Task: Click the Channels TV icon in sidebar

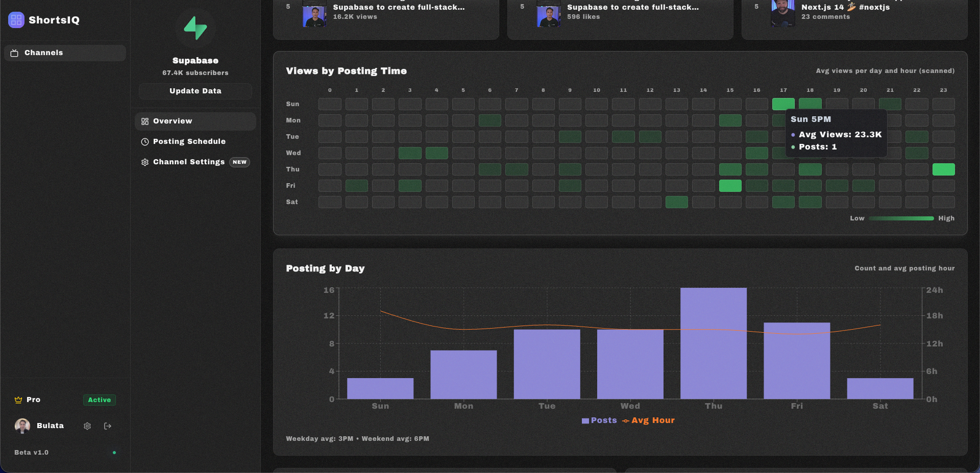Action: (x=14, y=53)
